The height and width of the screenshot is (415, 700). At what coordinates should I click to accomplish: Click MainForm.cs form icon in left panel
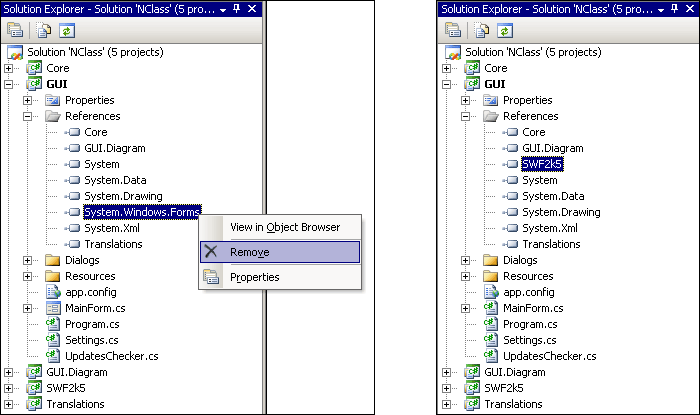(x=53, y=308)
